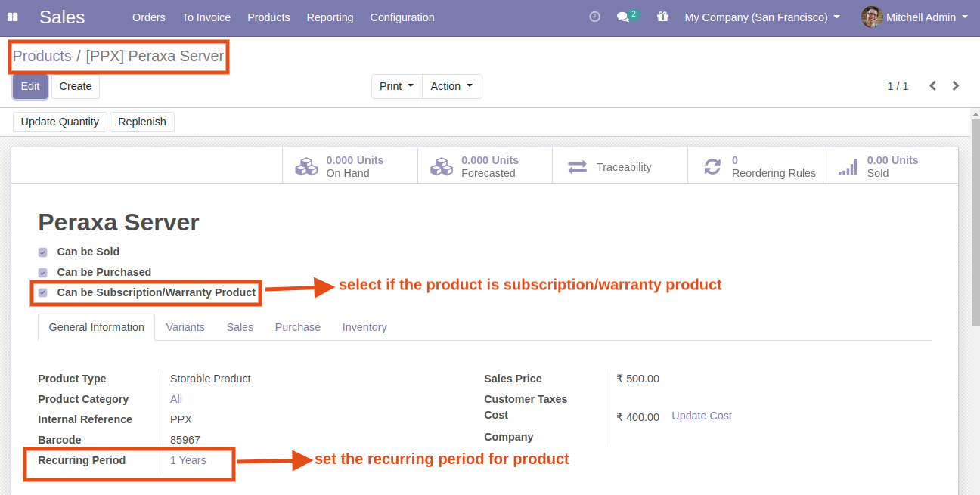Screen dimensions: 980x495
Task: Go to next record arrow
Action: click(x=956, y=86)
